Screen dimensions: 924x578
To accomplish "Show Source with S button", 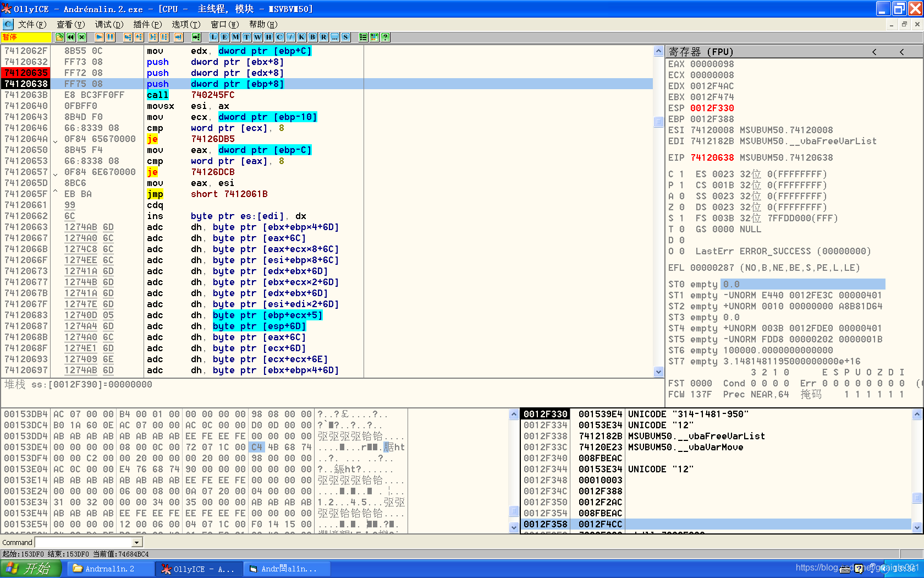I will coord(345,37).
